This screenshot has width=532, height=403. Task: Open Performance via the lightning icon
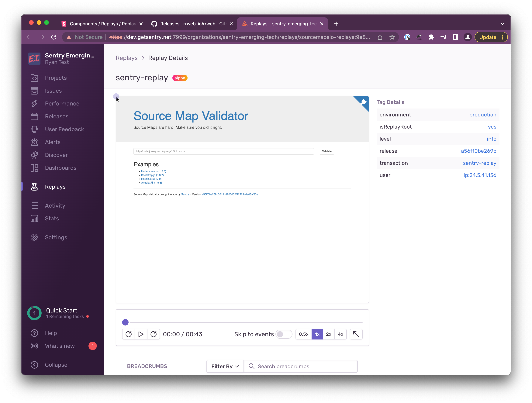pyautogui.click(x=35, y=103)
